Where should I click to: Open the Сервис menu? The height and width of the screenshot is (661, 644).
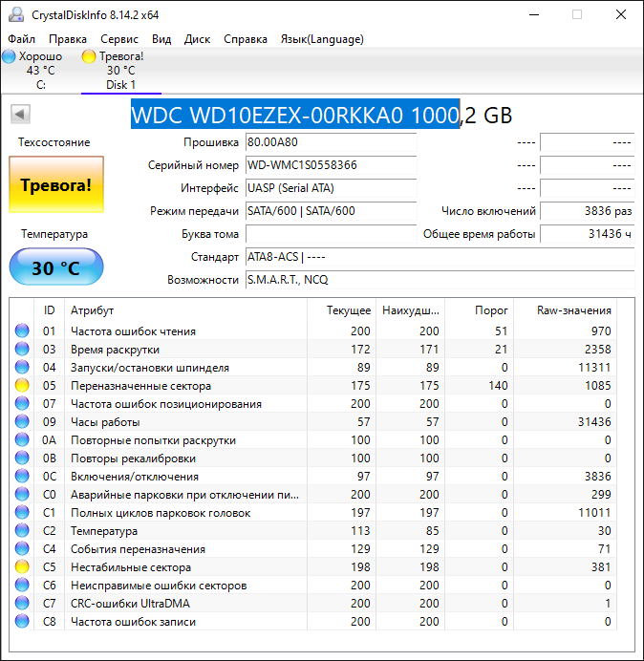click(x=119, y=39)
